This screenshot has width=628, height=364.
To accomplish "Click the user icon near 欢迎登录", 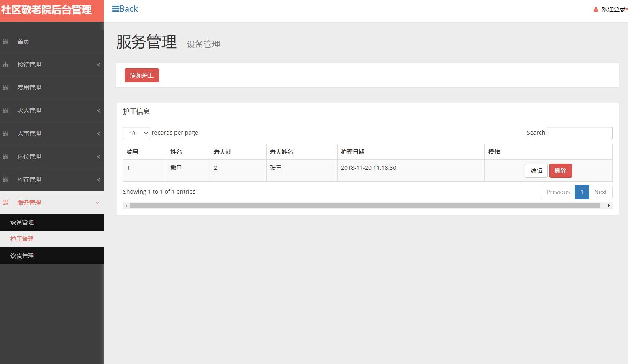I will tap(596, 8).
